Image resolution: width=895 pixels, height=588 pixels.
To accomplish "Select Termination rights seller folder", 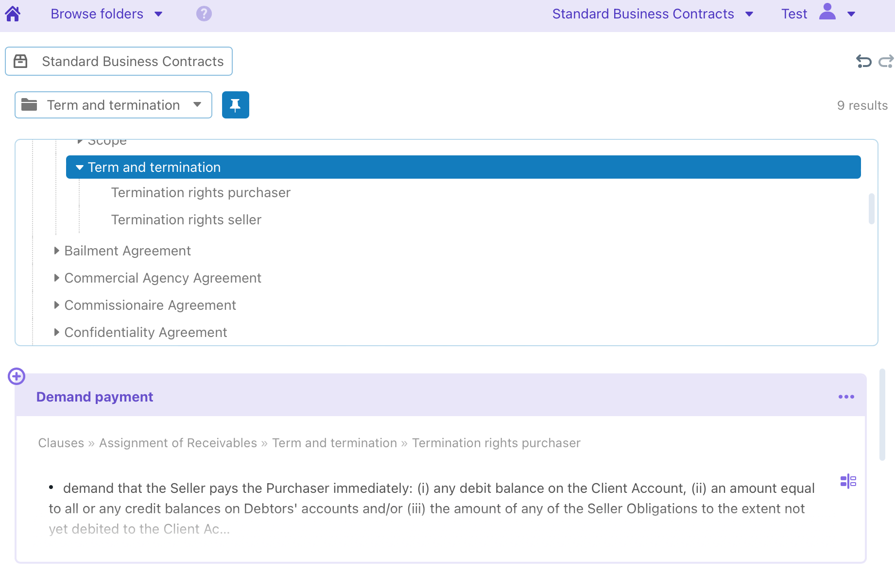I will pos(186,220).
